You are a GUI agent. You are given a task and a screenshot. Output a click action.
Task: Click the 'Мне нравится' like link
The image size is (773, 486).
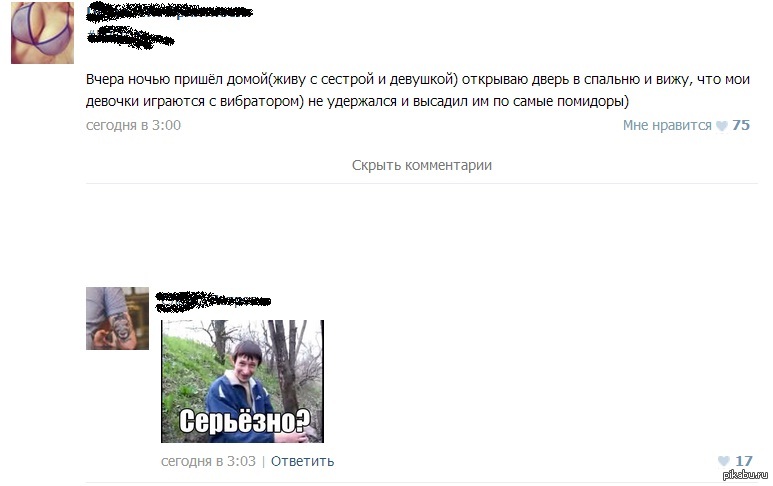667,126
